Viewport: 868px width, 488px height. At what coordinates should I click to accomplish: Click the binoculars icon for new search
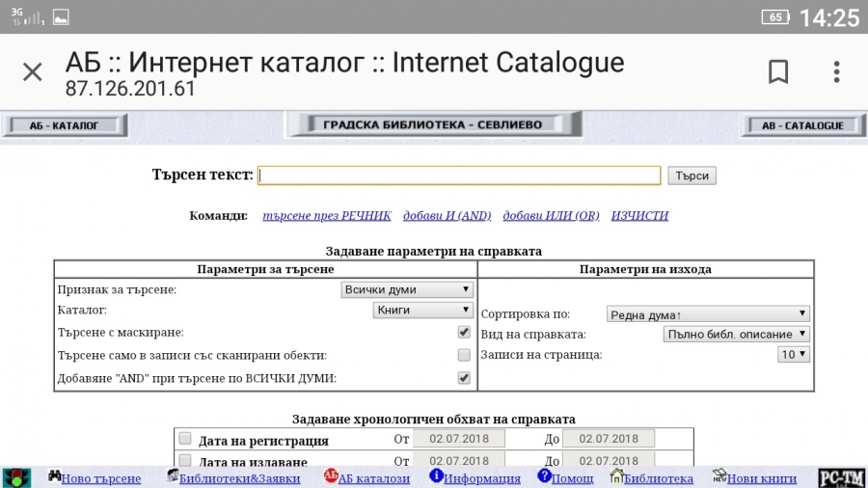pos(54,476)
